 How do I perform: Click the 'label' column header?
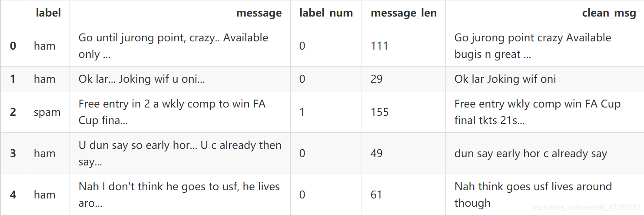click(48, 13)
